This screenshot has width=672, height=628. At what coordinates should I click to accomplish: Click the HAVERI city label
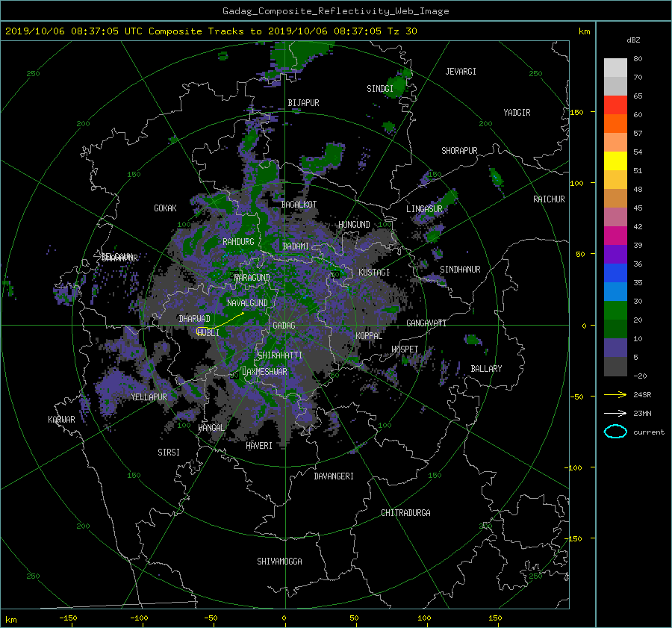(x=259, y=446)
